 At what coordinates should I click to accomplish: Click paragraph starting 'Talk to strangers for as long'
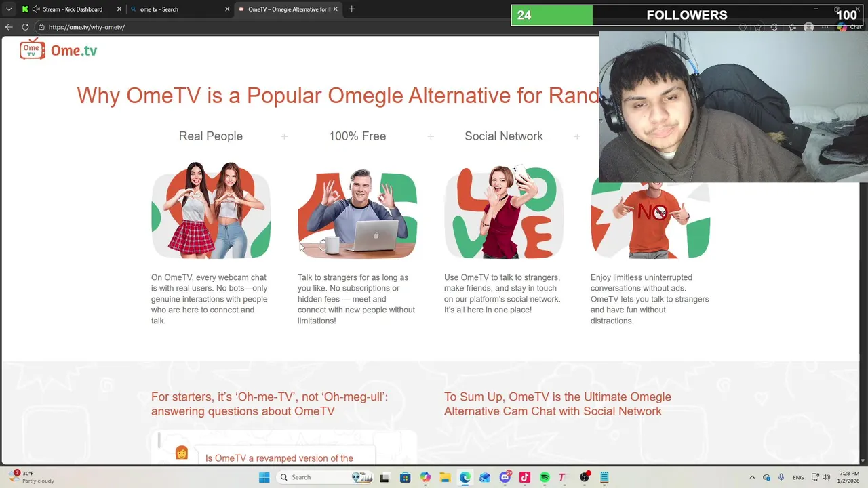pyautogui.click(x=357, y=299)
